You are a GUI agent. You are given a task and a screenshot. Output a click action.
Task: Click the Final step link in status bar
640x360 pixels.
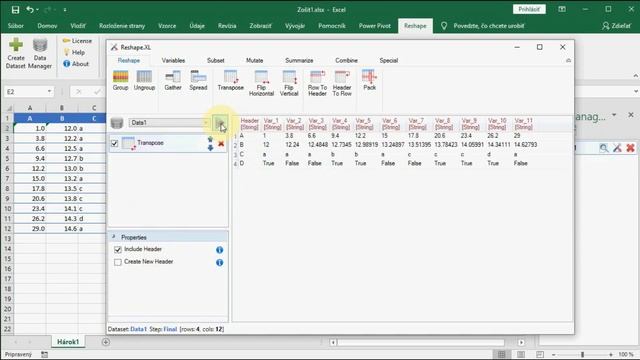pyautogui.click(x=170, y=329)
